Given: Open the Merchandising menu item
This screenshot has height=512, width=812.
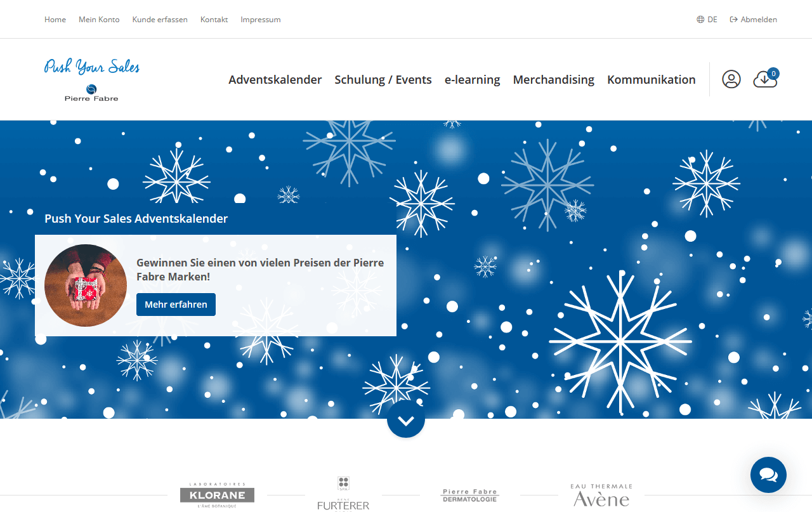Looking at the screenshot, I should click(x=553, y=80).
